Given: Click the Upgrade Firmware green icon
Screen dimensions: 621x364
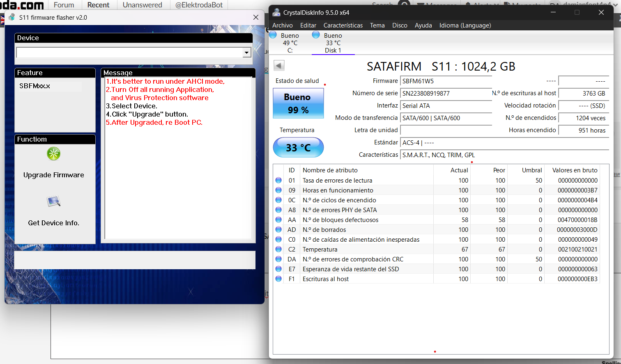Looking at the screenshot, I should point(54,154).
